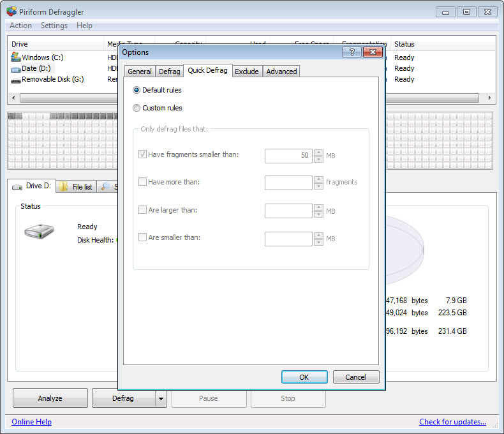The width and height of the screenshot is (504, 434).
Task: Increase the Are smaller than spinner
Action: [318, 236]
